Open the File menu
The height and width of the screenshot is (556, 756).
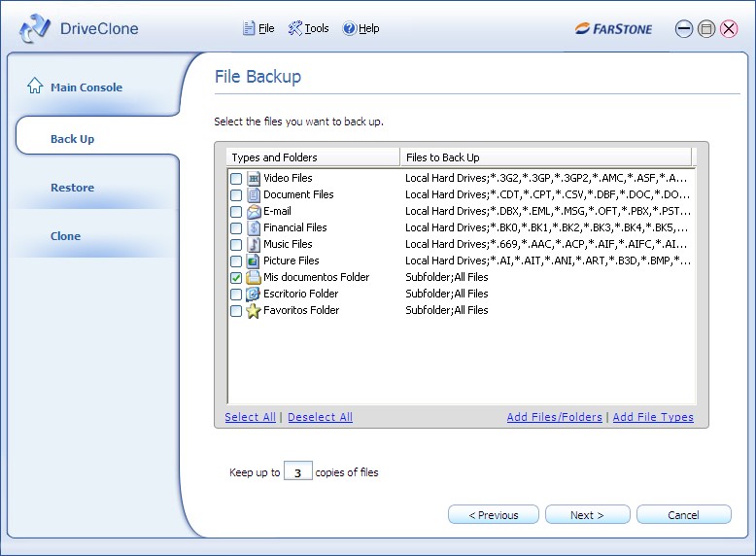258,29
